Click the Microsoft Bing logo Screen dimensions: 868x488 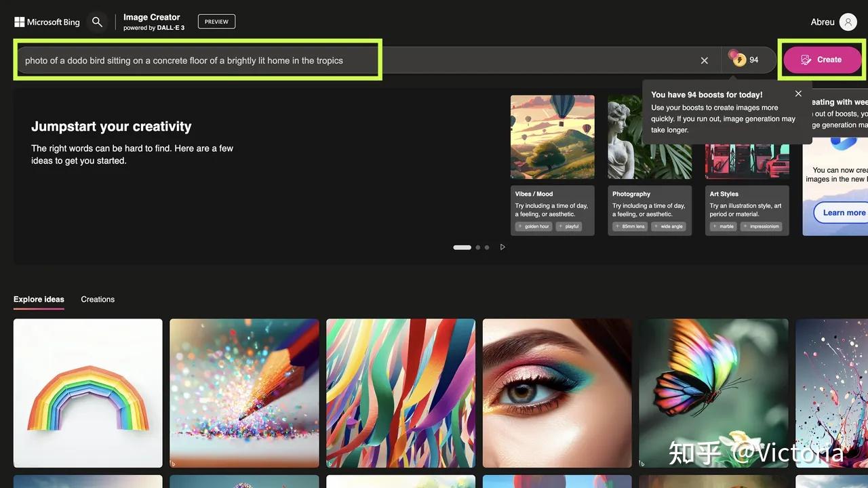coord(47,22)
